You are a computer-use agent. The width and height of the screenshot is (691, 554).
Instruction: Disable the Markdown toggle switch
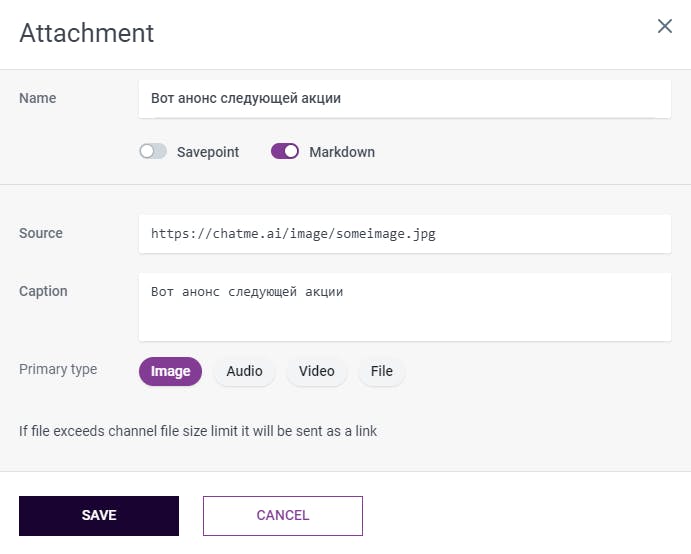click(285, 152)
